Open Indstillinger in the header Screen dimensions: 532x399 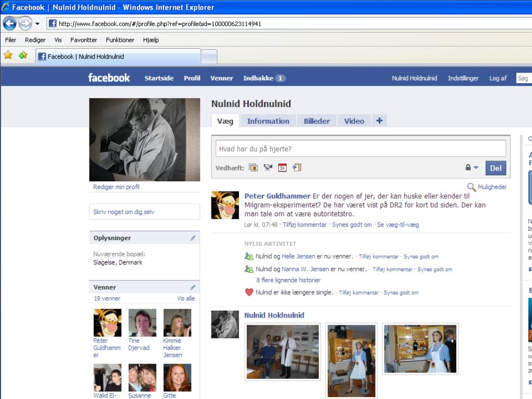(463, 78)
